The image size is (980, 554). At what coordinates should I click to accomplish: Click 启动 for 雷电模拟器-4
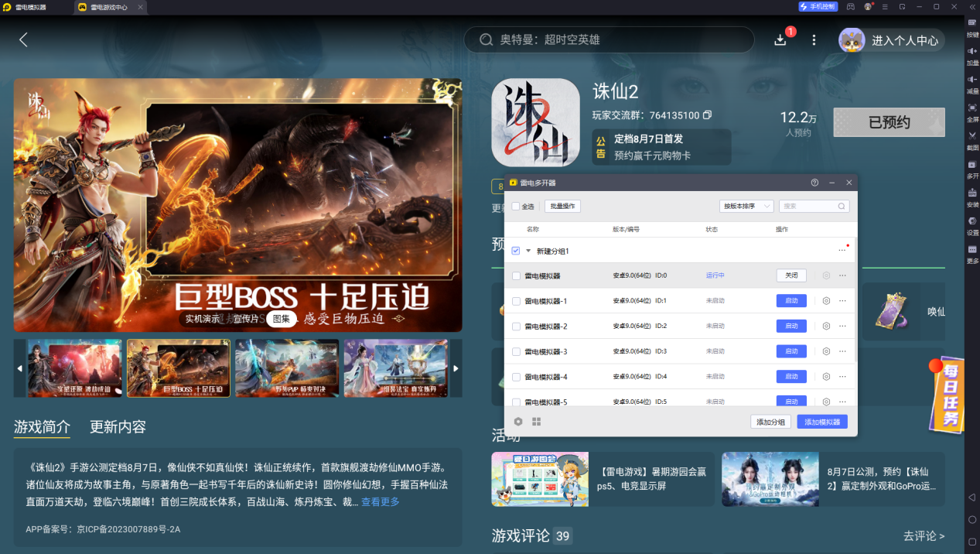tap(791, 377)
